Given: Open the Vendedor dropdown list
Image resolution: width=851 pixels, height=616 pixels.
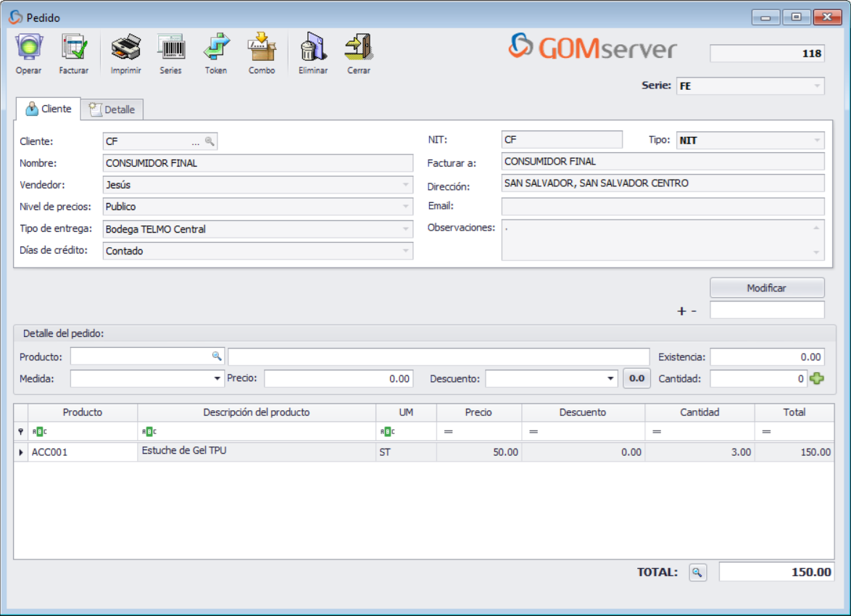Looking at the screenshot, I should (x=405, y=186).
